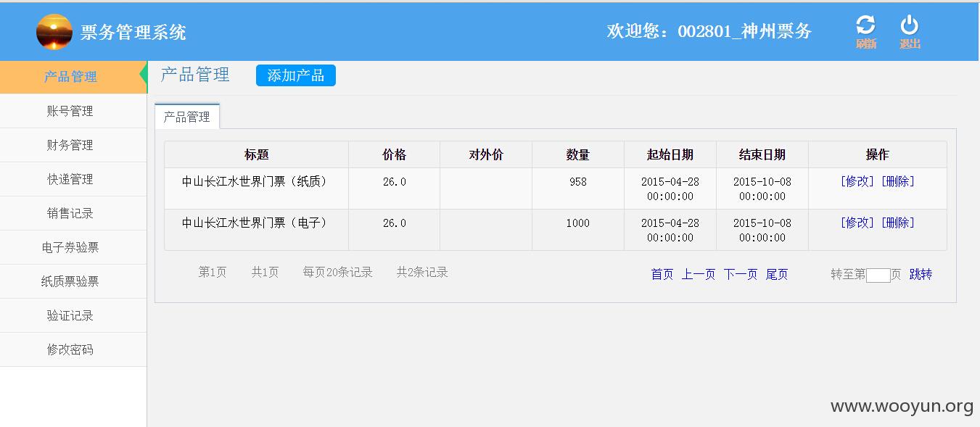This screenshot has width=980, height=427.
Task: Click the 添加产品 button
Action: pos(296,75)
